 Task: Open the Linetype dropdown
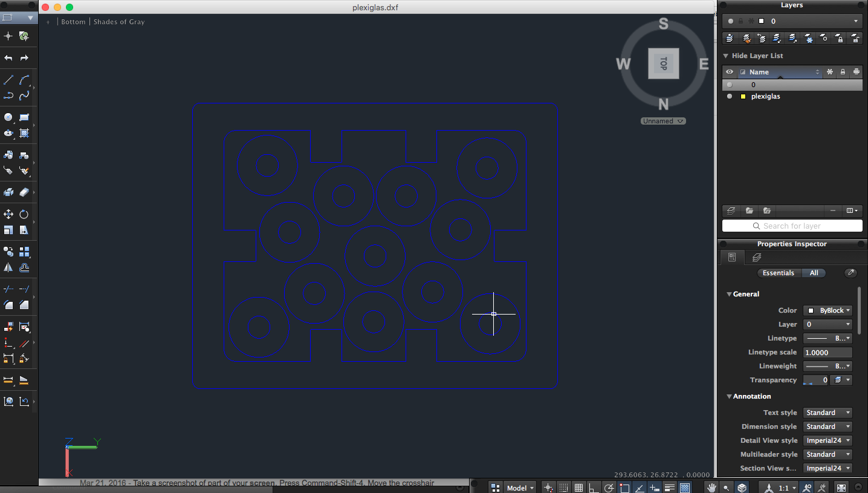tap(828, 338)
